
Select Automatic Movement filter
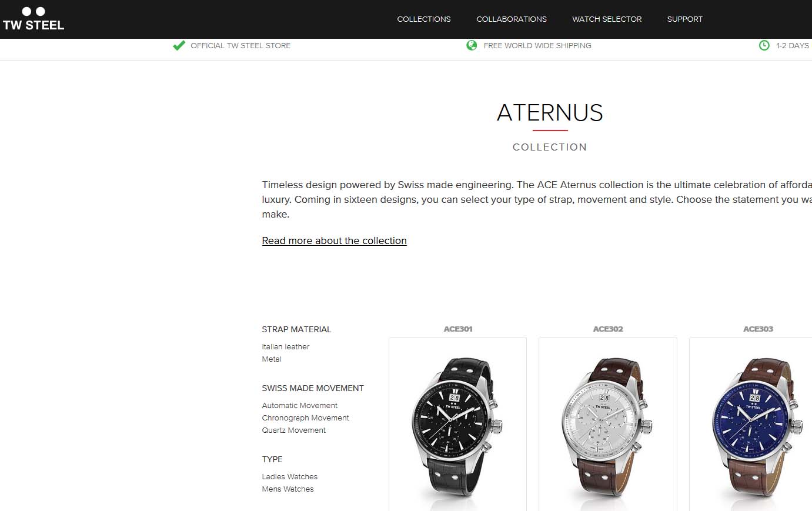[x=299, y=405]
